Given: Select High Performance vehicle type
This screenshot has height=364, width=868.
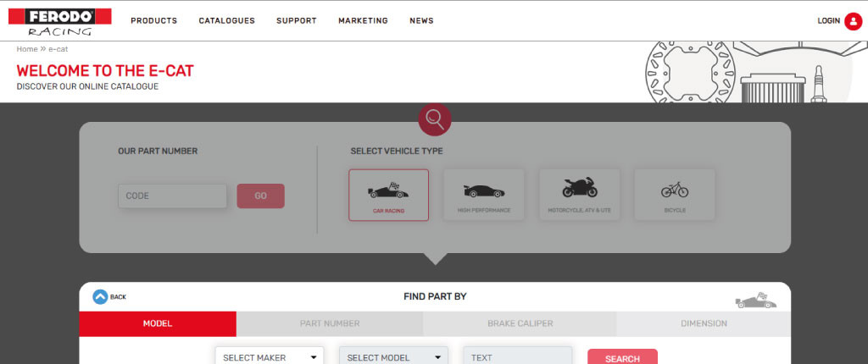Looking at the screenshot, I should click(x=484, y=196).
